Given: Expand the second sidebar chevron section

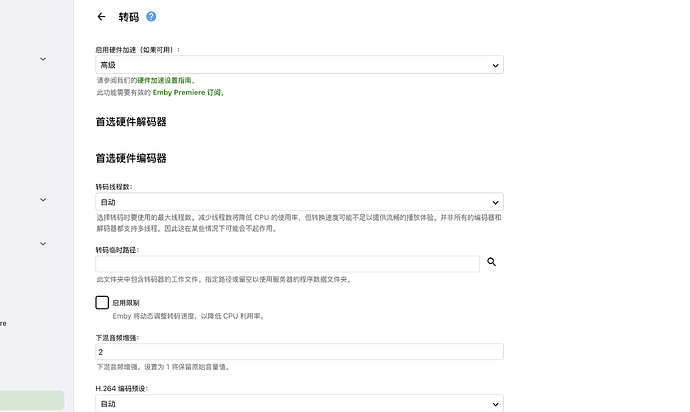Looking at the screenshot, I should click(x=43, y=200).
